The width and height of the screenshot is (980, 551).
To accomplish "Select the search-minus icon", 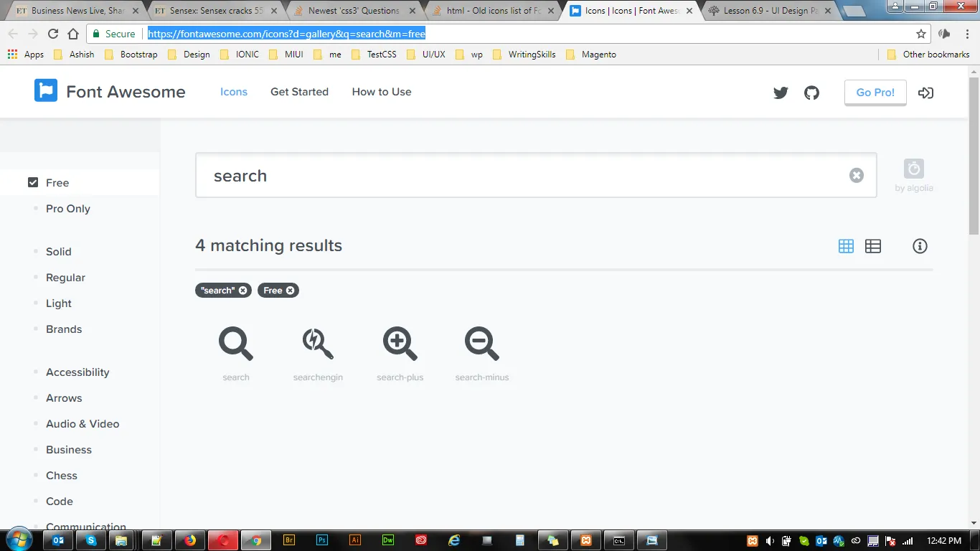I will pos(482,344).
